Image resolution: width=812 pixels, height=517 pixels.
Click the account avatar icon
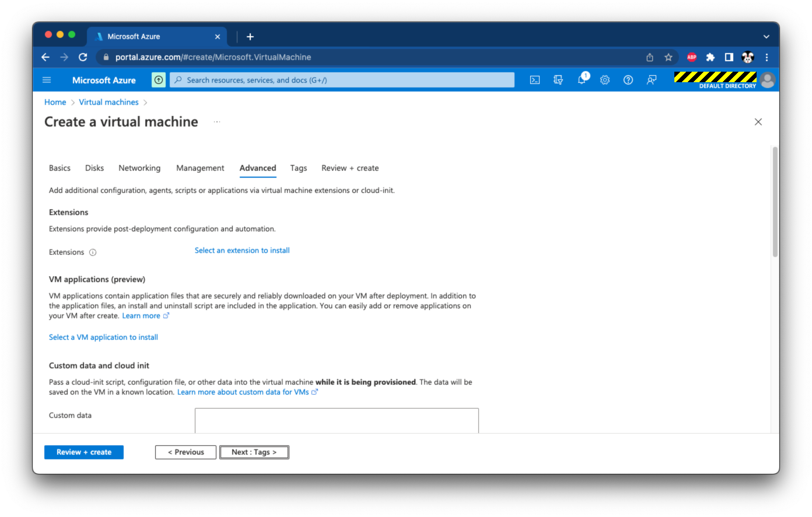(x=768, y=80)
